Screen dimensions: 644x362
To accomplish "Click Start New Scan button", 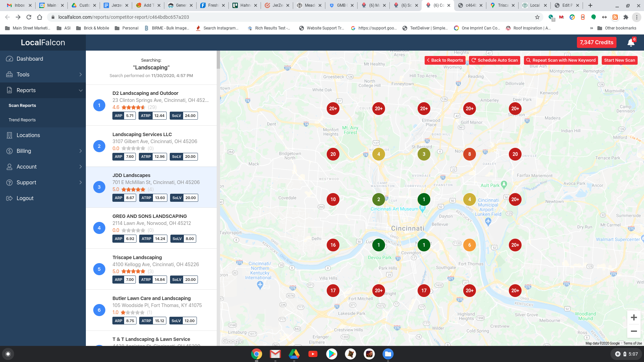I will (619, 60).
